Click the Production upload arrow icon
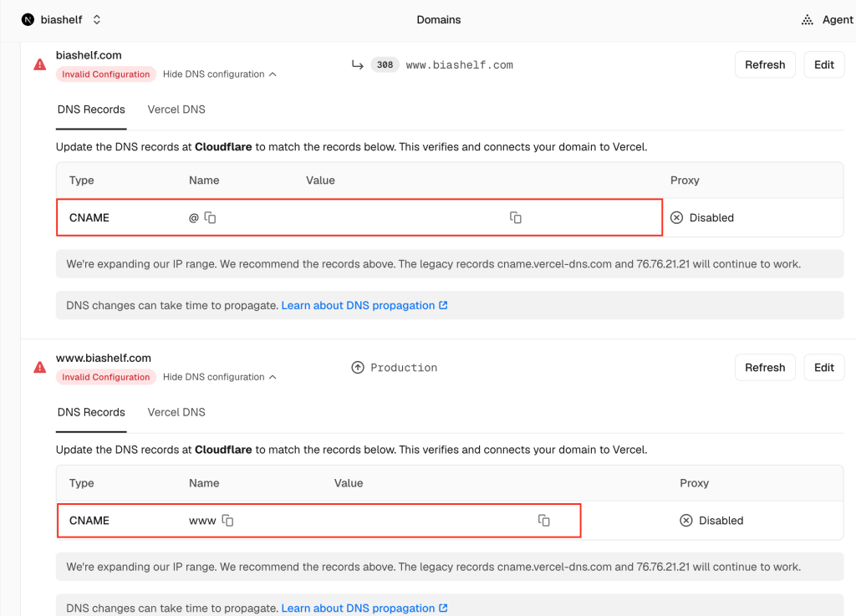The image size is (856, 616). click(x=358, y=367)
